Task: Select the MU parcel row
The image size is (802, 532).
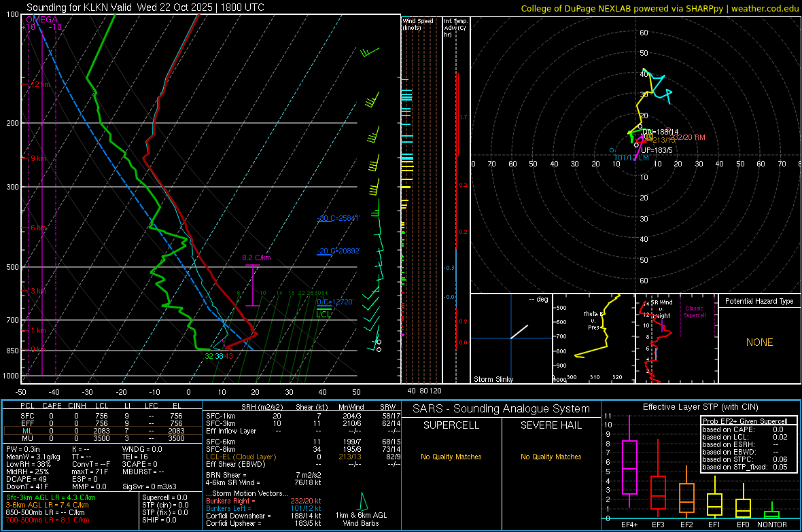Action: pos(103,438)
